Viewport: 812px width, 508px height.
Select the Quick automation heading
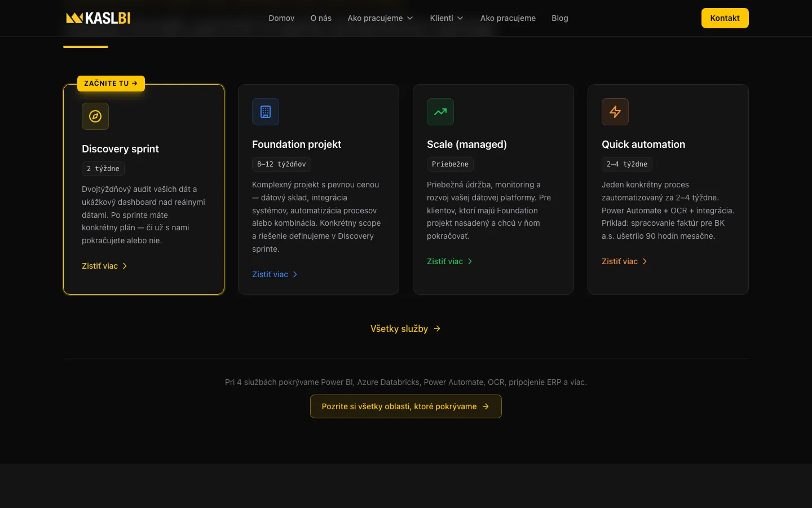pyautogui.click(x=643, y=144)
